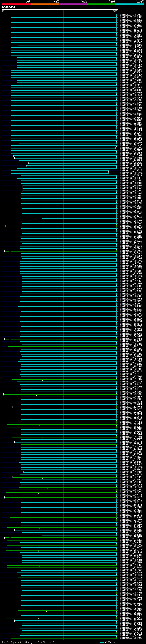This screenshot has width=146, height=644.
Task: Click hit name UniRef100_B0SIG6
Action: (x=131, y=357)
